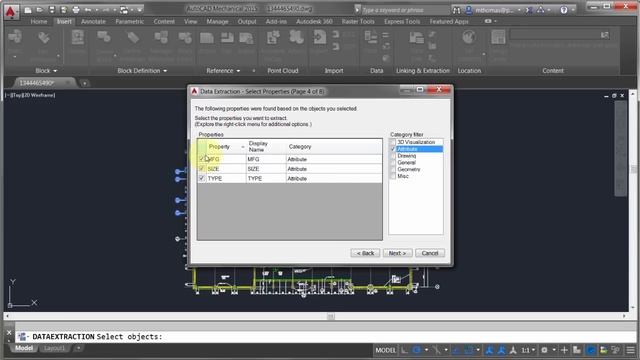Image resolution: width=640 pixels, height=360 pixels.
Task: Click the MODEL status bar button
Action: click(x=385, y=350)
